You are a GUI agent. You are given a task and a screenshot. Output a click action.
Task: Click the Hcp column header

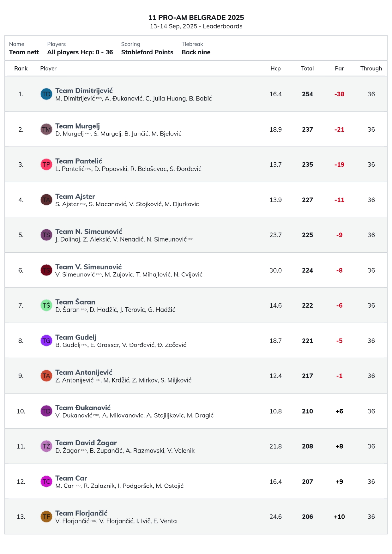pyautogui.click(x=275, y=69)
